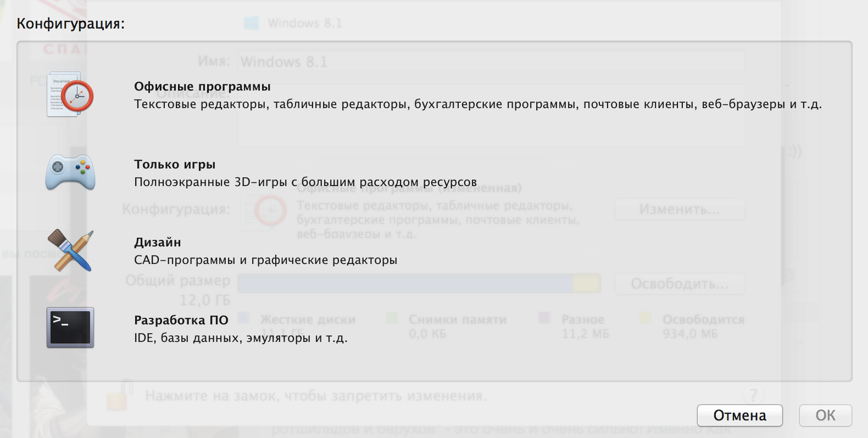Pick the "Дизайн" configuration option
Screen dimensions: 868x438
[158, 243]
